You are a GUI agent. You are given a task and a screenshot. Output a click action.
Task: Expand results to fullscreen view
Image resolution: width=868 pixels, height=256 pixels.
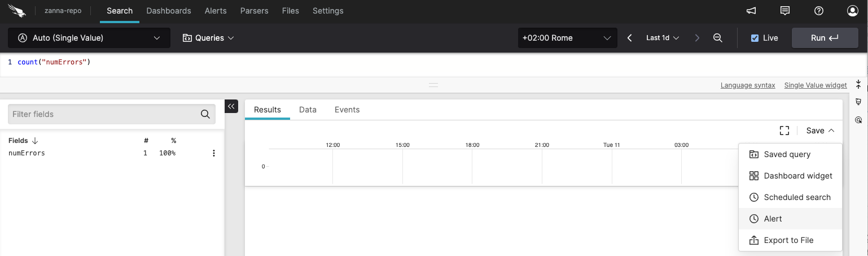coord(784,131)
